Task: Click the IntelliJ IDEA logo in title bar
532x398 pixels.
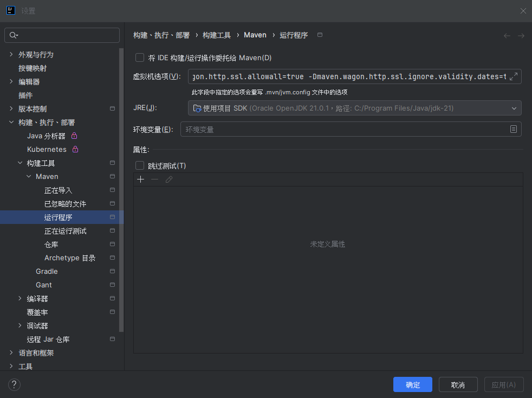Action: pyautogui.click(x=11, y=10)
